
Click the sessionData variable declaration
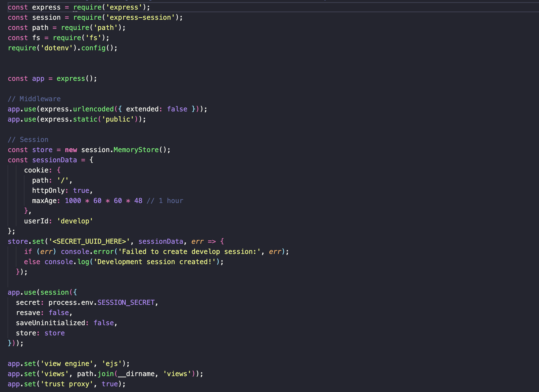point(54,160)
